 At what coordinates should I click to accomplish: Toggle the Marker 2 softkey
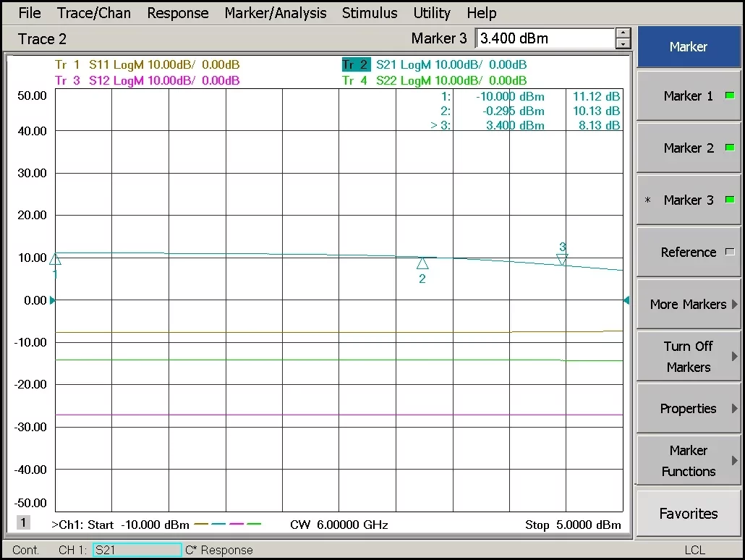(689, 148)
